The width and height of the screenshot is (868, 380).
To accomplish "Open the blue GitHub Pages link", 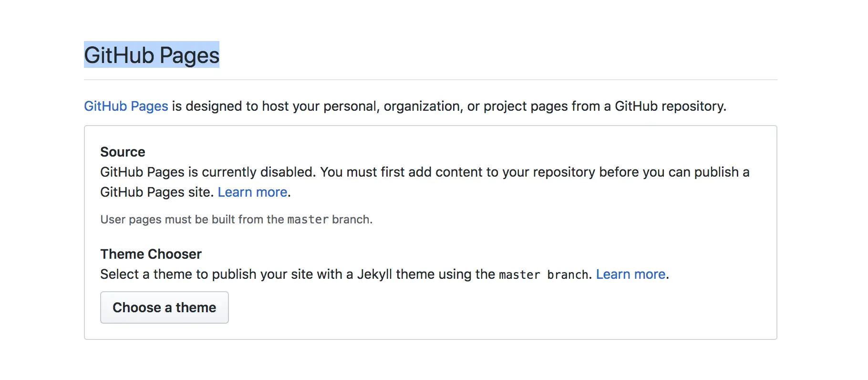I will click(126, 106).
